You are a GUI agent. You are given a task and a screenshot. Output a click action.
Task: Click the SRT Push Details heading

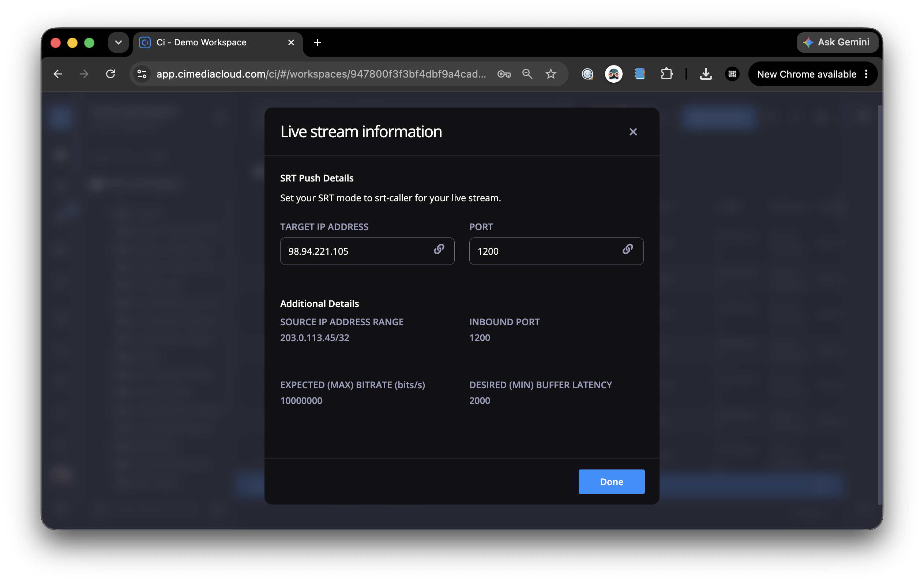coord(316,178)
